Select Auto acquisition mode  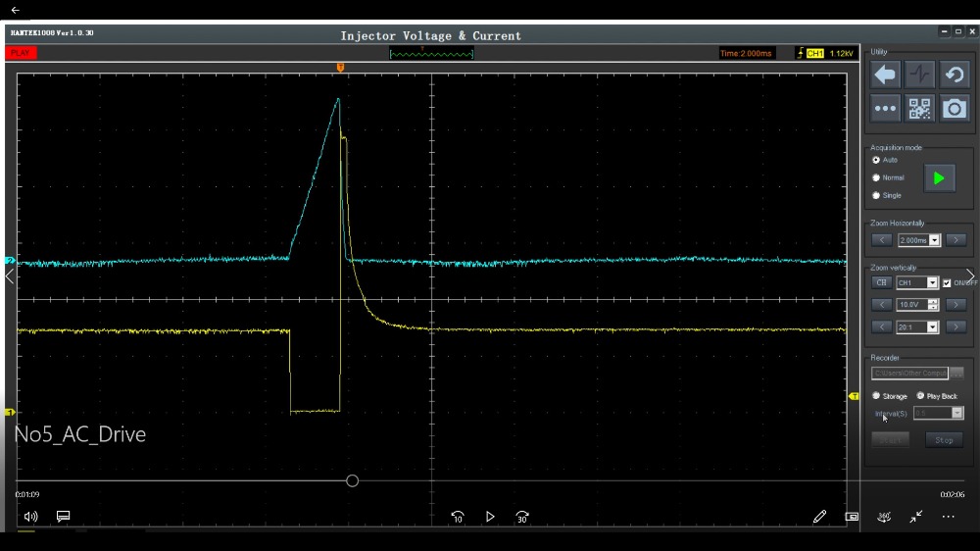coord(875,160)
